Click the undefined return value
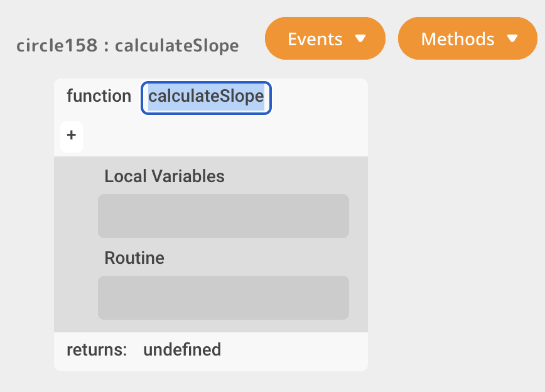This screenshot has height=392, width=545. [x=182, y=350]
